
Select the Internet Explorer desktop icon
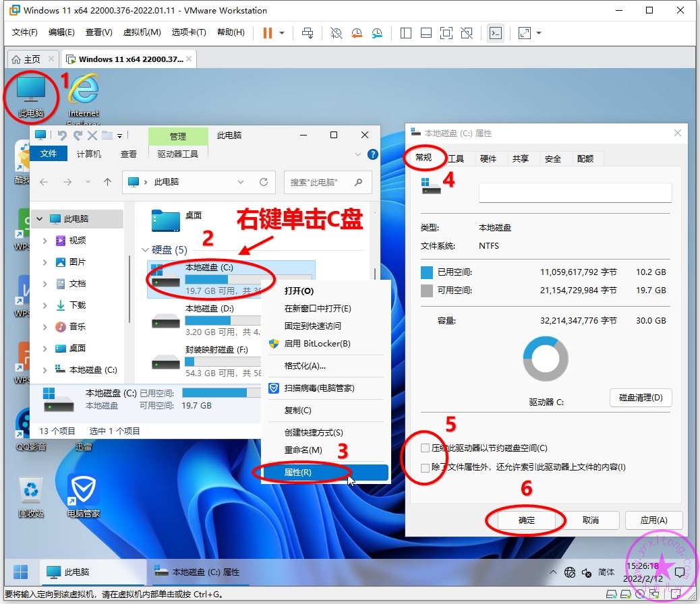pos(84,99)
